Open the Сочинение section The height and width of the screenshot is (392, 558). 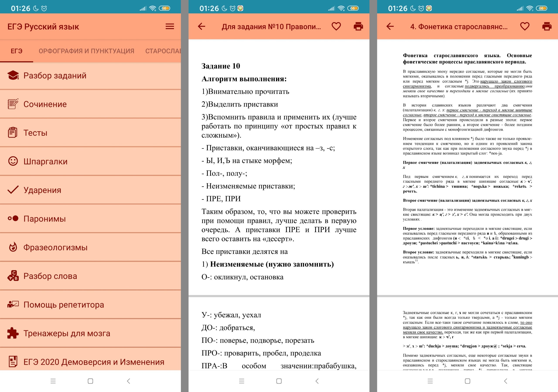90,104
